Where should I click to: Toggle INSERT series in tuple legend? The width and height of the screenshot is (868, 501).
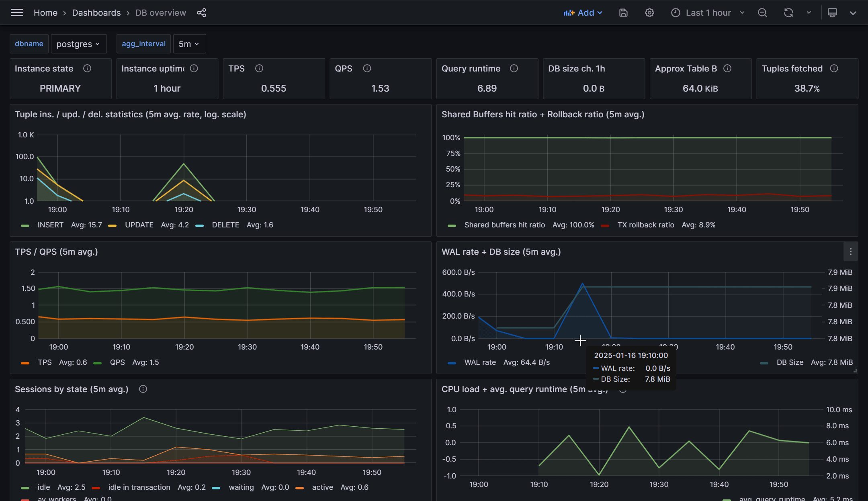point(50,225)
